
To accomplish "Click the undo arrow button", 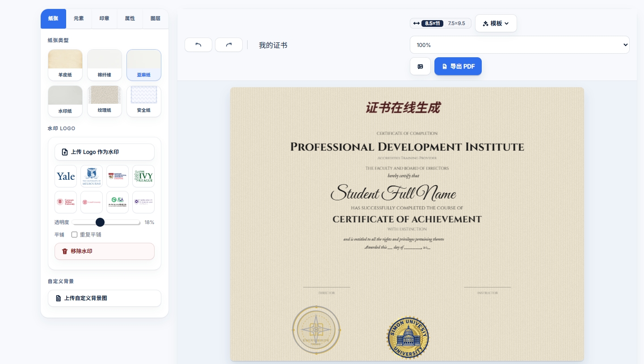I will point(198,45).
